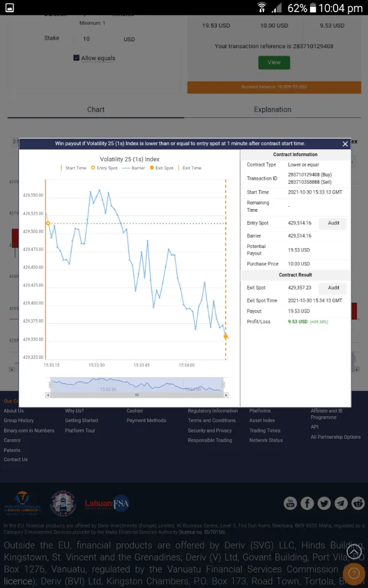Image resolution: width=368 pixels, height=588 pixels.
Task: Click the orange exit spot marker
Action: click(x=225, y=336)
